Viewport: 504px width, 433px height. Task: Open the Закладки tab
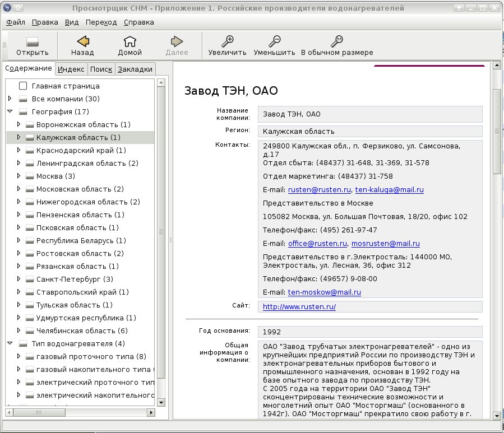(135, 69)
